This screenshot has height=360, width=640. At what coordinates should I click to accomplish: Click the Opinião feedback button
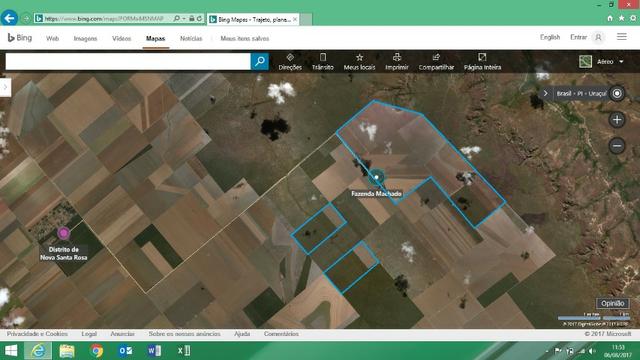pyautogui.click(x=612, y=303)
